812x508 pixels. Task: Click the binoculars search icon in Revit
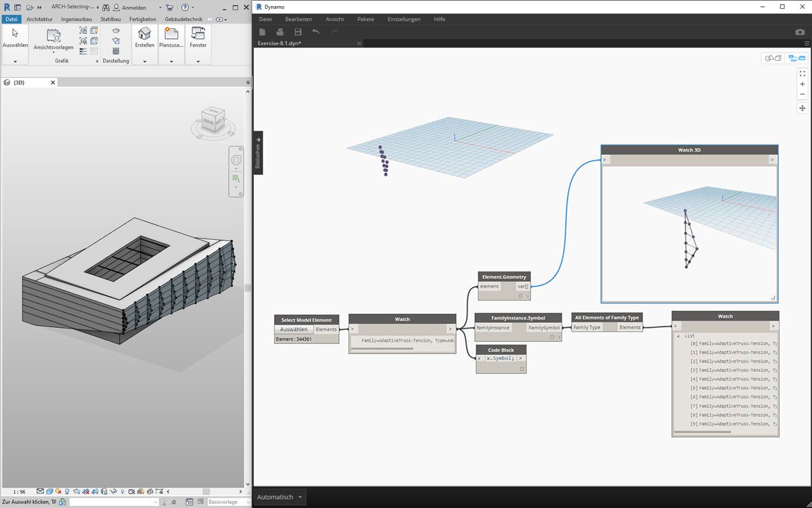(x=106, y=7)
